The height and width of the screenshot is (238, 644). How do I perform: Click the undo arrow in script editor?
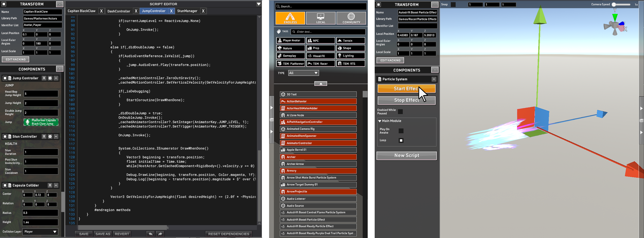[150, 234]
